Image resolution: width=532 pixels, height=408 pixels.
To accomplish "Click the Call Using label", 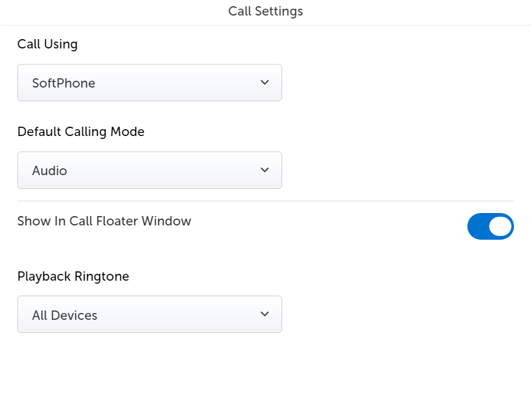I will [47, 44].
